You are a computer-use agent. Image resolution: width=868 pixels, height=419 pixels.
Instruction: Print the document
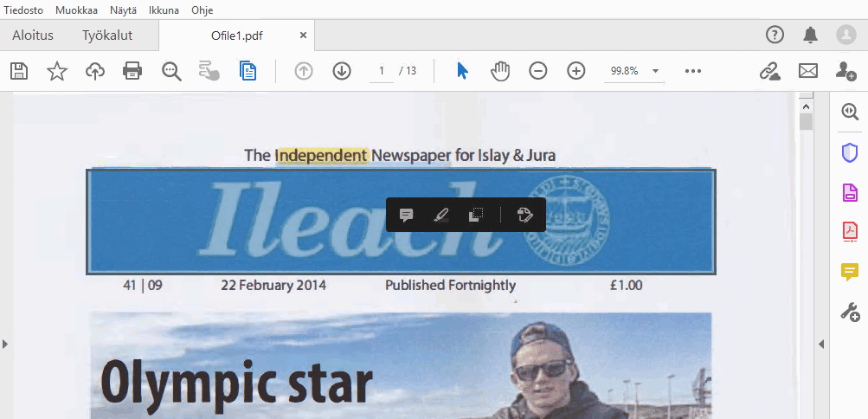132,71
